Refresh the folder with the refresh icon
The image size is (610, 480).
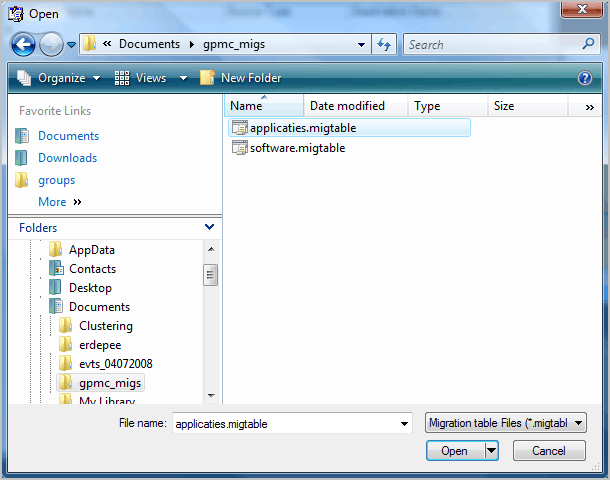(x=384, y=44)
